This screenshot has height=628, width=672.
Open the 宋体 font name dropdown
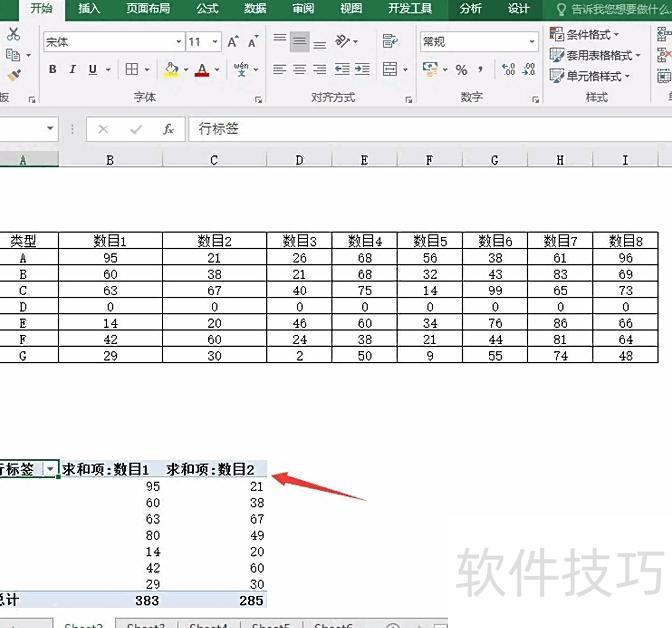tap(179, 42)
